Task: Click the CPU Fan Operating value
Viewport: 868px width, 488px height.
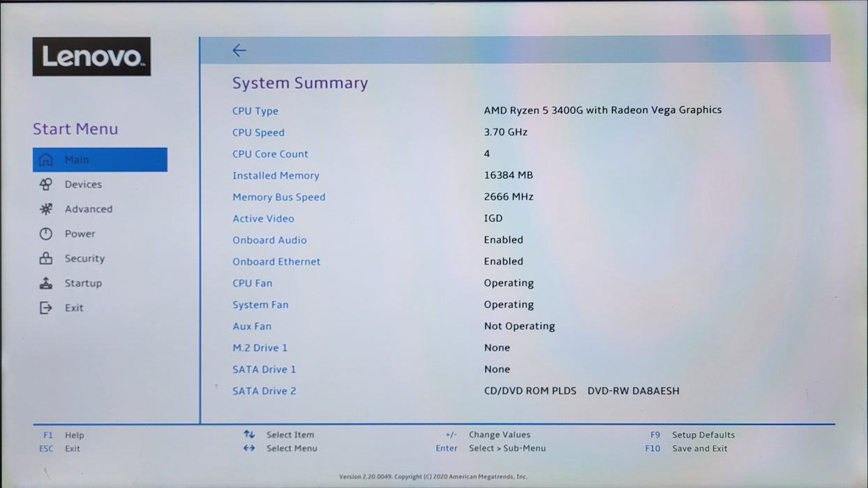Action: click(x=509, y=283)
